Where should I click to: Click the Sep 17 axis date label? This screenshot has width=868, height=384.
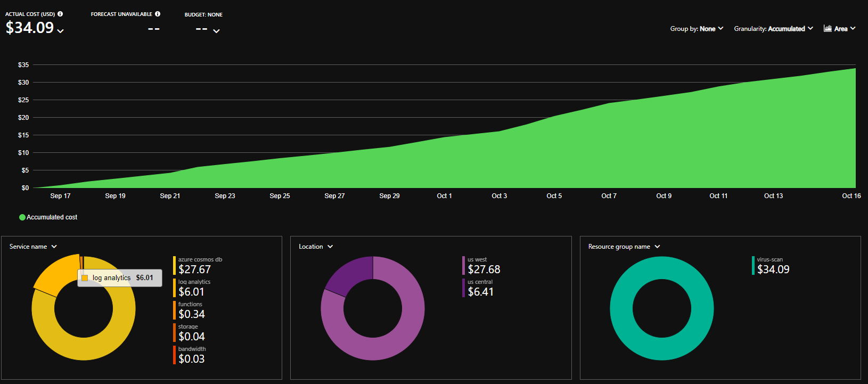click(60, 196)
